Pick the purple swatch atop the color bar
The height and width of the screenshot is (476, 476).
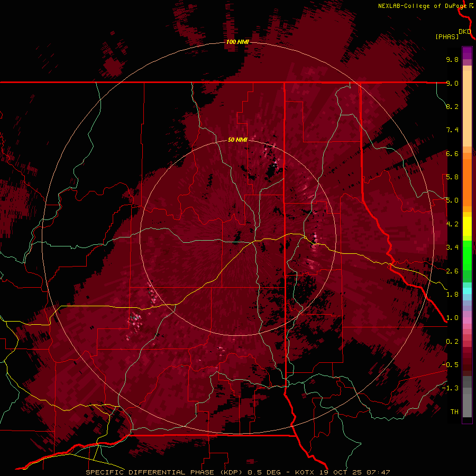point(467,53)
